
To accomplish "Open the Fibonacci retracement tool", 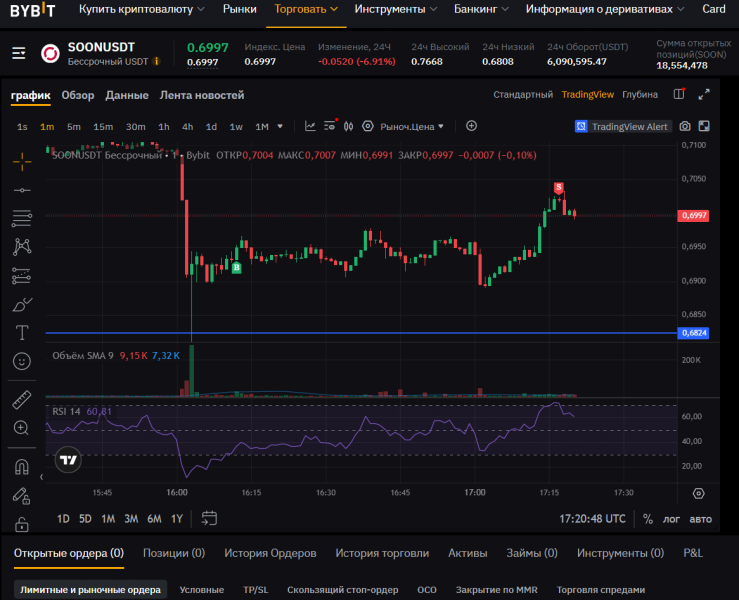I will click(22, 218).
